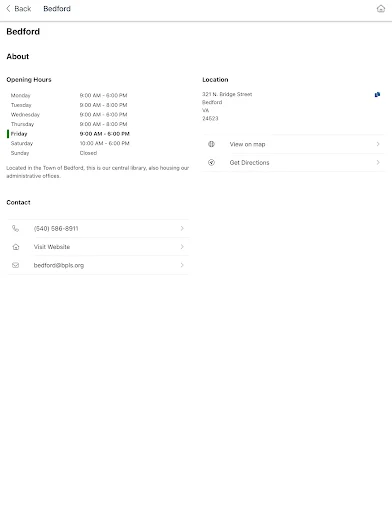Click the envelope icon beside the email
The width and height of the screenshot is (392, 512).
pos(15,265)
